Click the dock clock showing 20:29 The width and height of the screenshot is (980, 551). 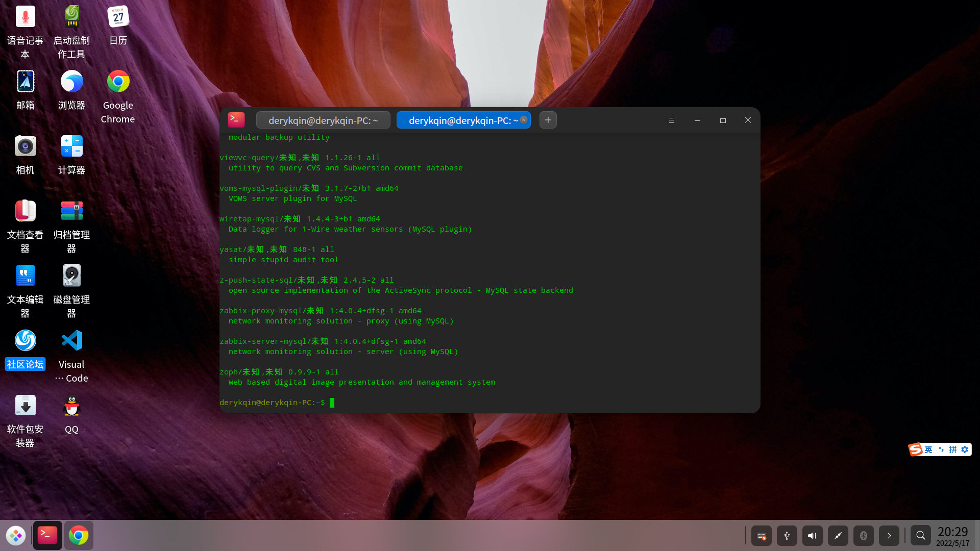[952, 536]
